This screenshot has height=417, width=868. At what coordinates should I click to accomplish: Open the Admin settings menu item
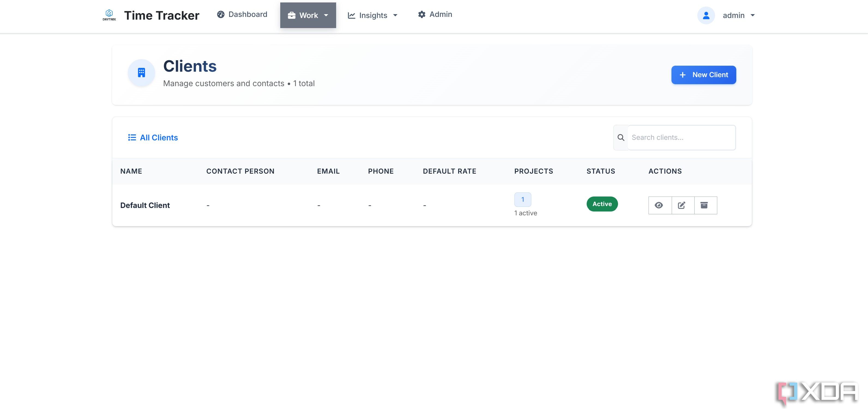435,14
